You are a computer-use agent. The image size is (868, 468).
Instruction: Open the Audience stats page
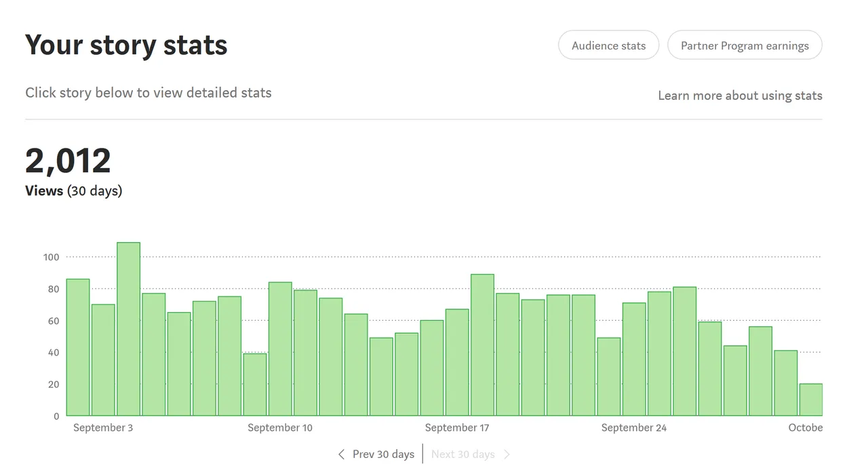pos(608,45)
